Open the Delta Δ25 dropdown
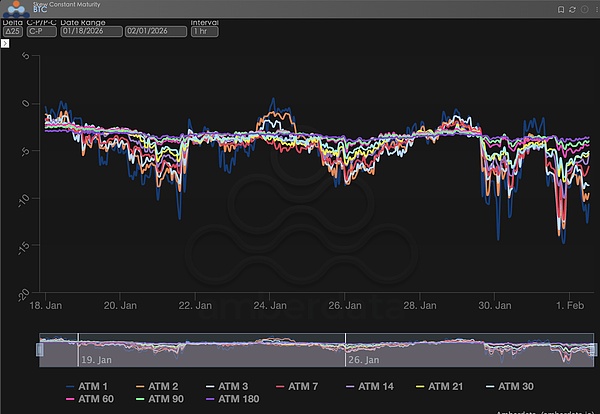Screen dimensions: 600x414 (x=12, y=31)
